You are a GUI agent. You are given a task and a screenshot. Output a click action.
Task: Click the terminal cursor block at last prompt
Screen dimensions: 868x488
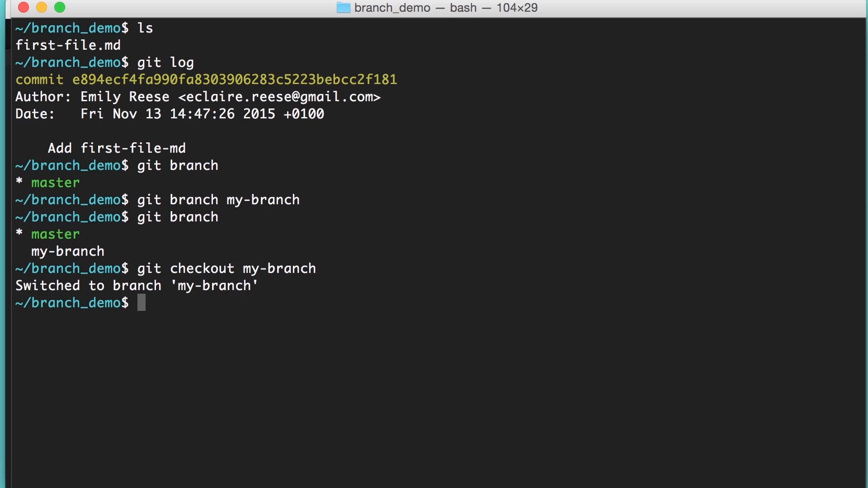[142, 303]
